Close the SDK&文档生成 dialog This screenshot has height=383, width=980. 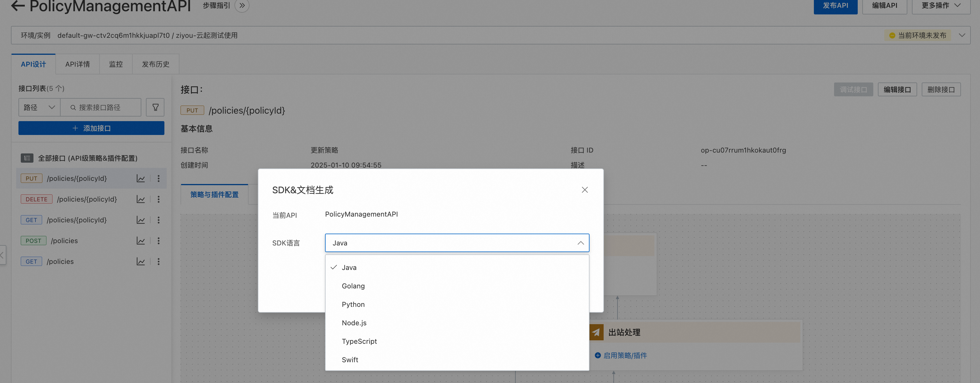(x=585, y=190)
